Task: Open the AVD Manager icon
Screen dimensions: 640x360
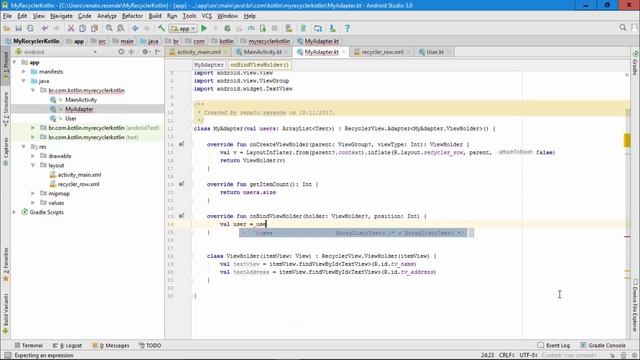Action: [x=289, y=28]
